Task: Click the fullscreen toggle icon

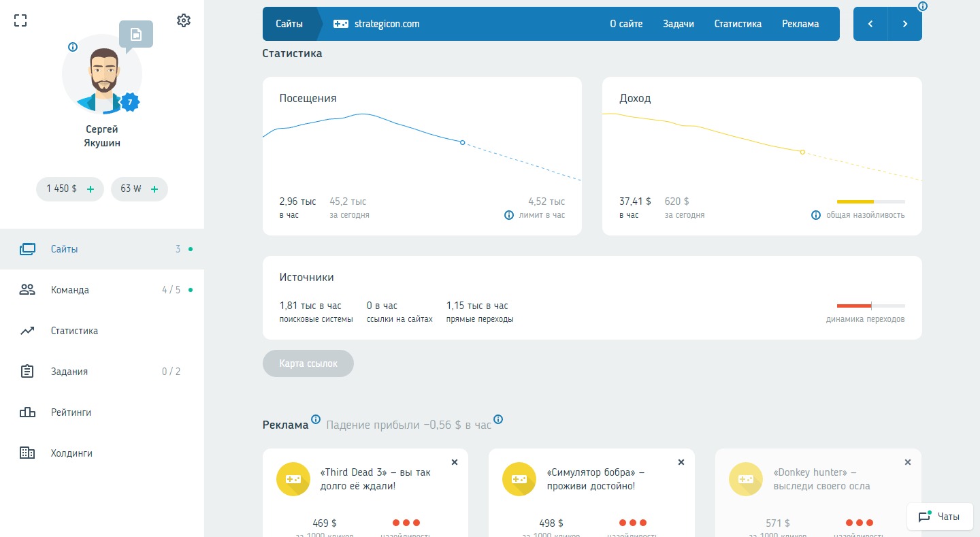Action: (20, 20)
